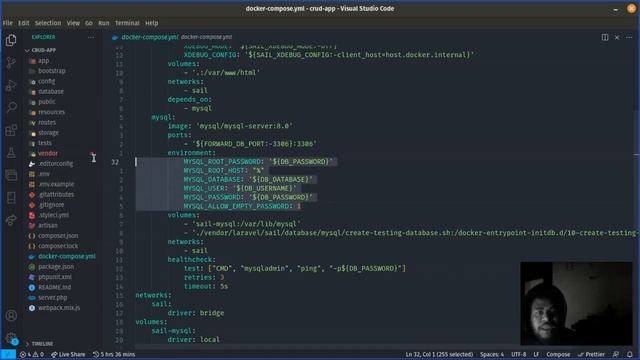Open the Accounts menu icon

(x=11, y=315)
